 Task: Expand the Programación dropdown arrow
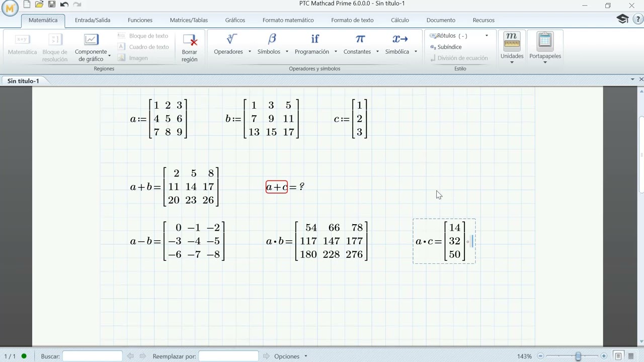tap(336, 52)
